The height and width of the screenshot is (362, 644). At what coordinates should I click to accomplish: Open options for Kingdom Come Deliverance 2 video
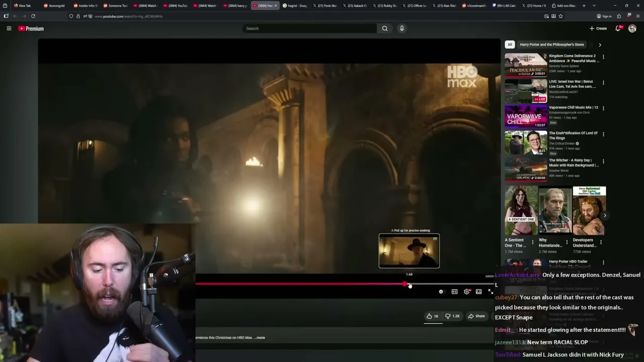pos(603,57)
